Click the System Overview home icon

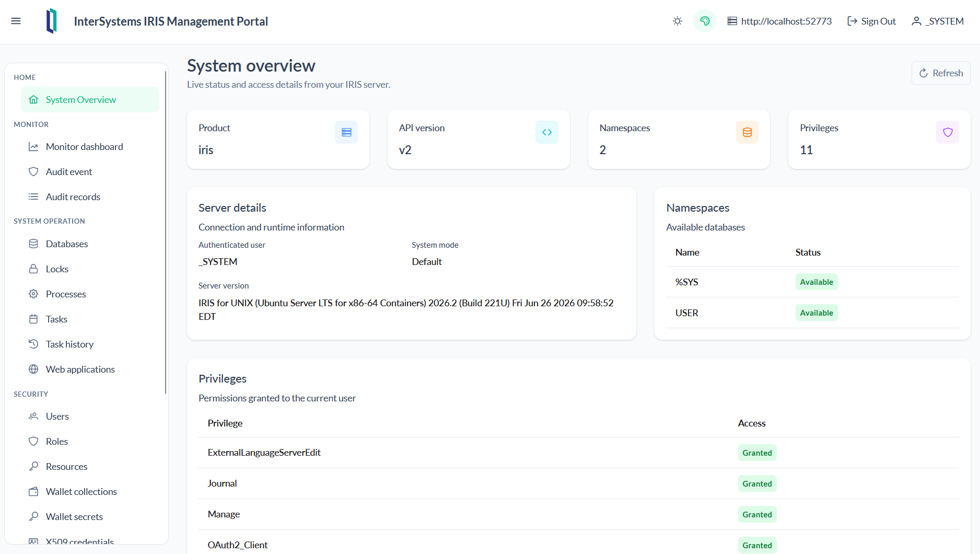[33, 99]
